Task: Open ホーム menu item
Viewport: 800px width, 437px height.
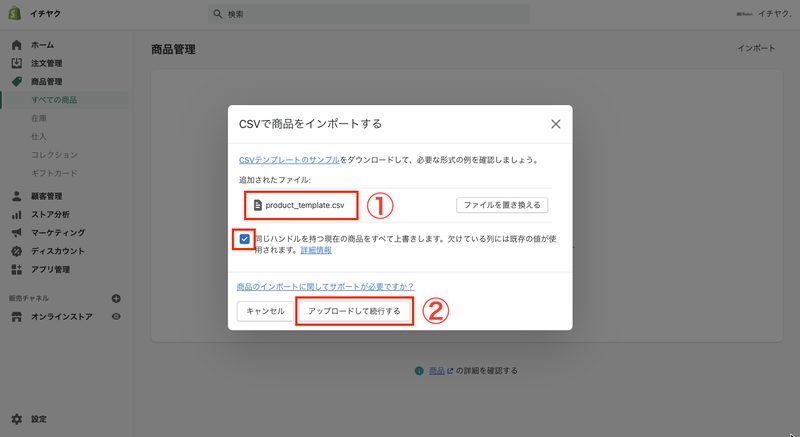Action: (x=42, y=45)
